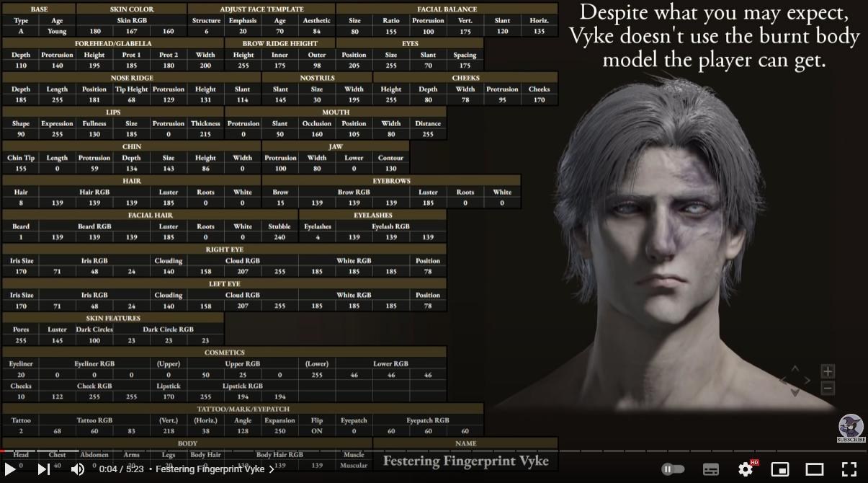This screenshot has width=868, height=483.
Task: Click the Eyepatch RGB label
Action: [428, 420]
